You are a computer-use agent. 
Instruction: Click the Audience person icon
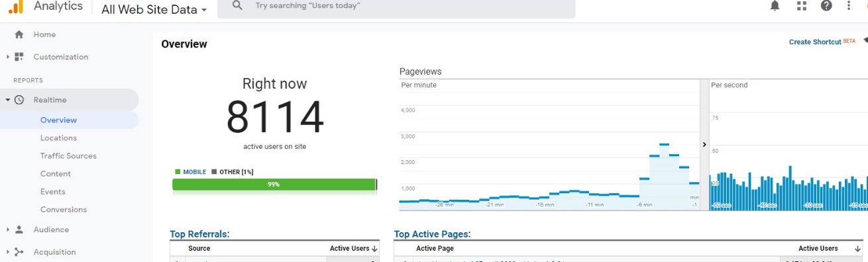pyautogui.click(x=19, y=230)
